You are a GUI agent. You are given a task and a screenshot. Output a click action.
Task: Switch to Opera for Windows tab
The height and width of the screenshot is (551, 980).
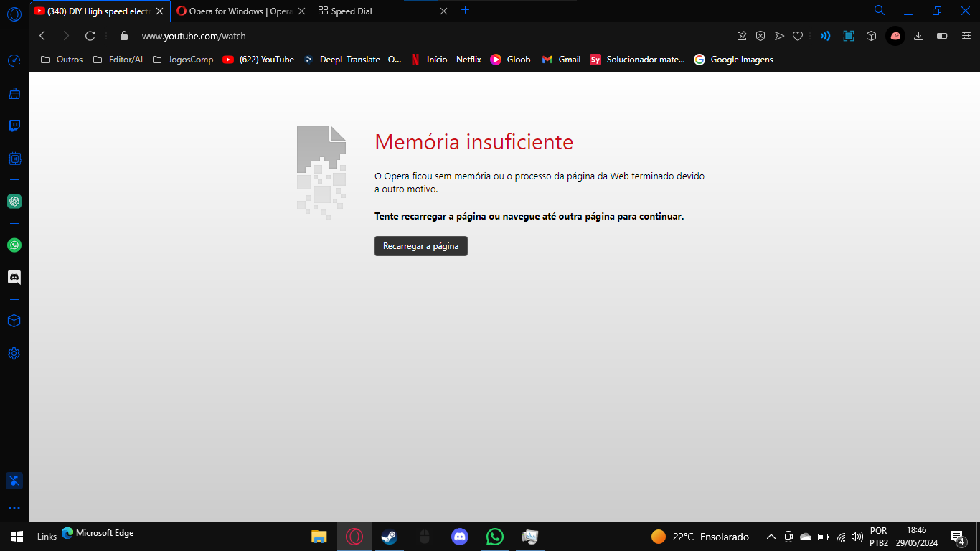pyautogui.click(x=240, y=11)
